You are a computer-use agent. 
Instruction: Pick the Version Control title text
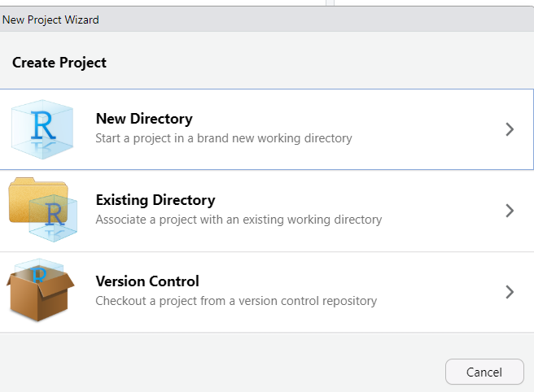[x=147, y=281]
